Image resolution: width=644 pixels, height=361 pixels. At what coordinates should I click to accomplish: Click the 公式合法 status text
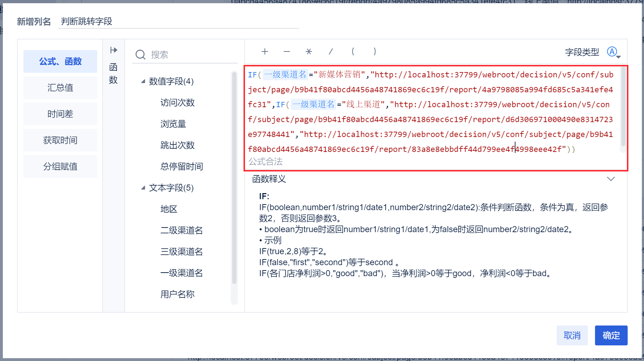coord(266,162)
